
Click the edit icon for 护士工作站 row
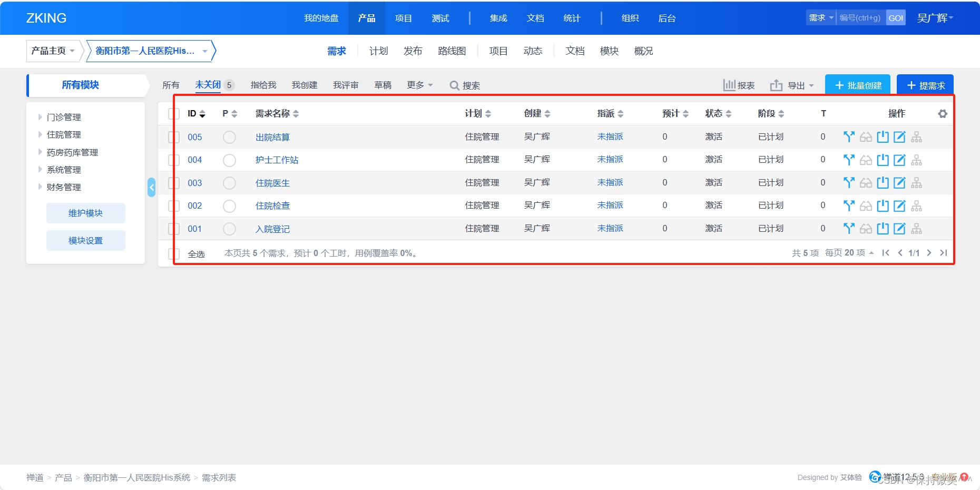(x=899, y=160)
